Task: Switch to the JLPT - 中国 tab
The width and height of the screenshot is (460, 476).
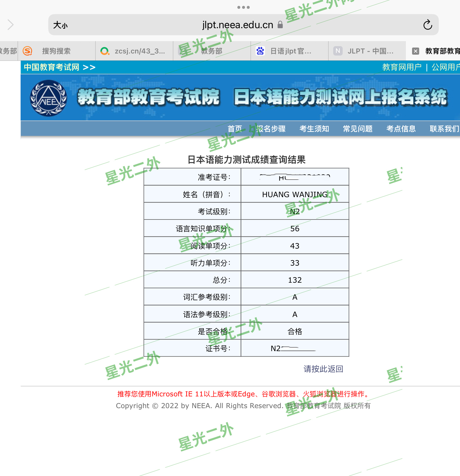Action: click(x=367, y=51)
